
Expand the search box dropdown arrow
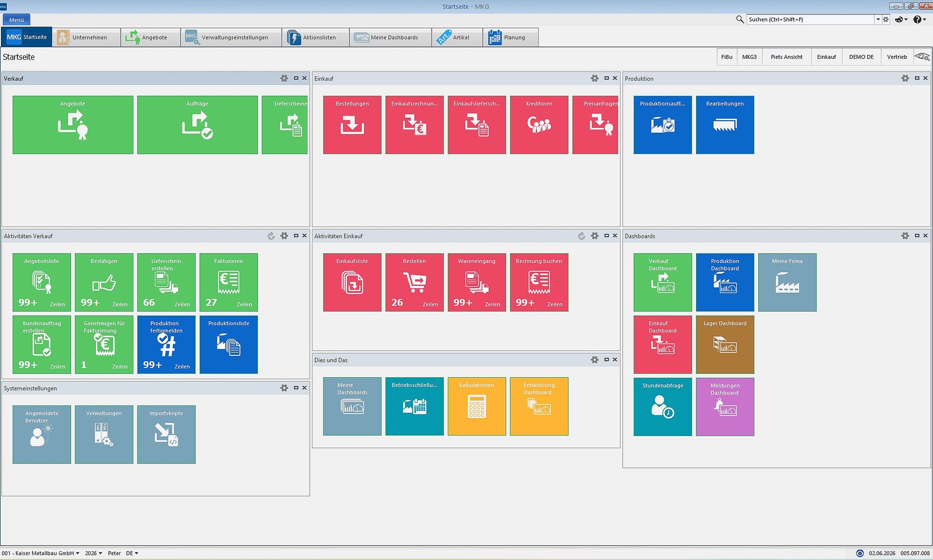coord(878,19)
